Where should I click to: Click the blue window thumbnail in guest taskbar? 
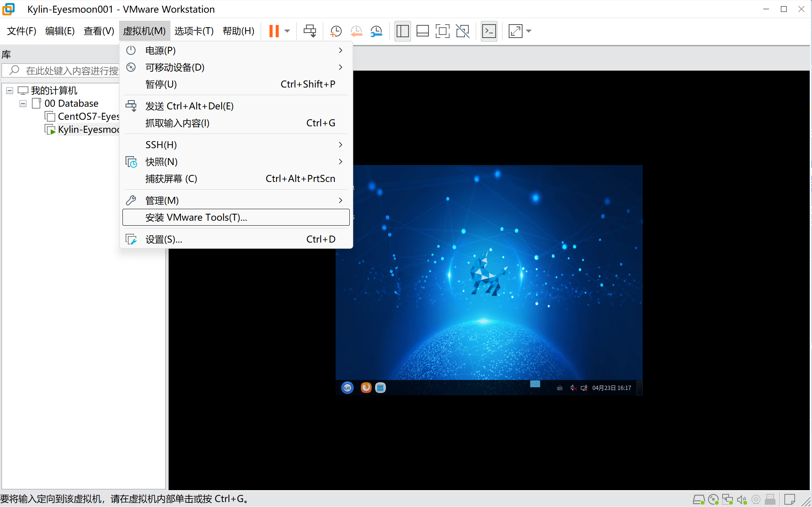[x=535, y=384]
